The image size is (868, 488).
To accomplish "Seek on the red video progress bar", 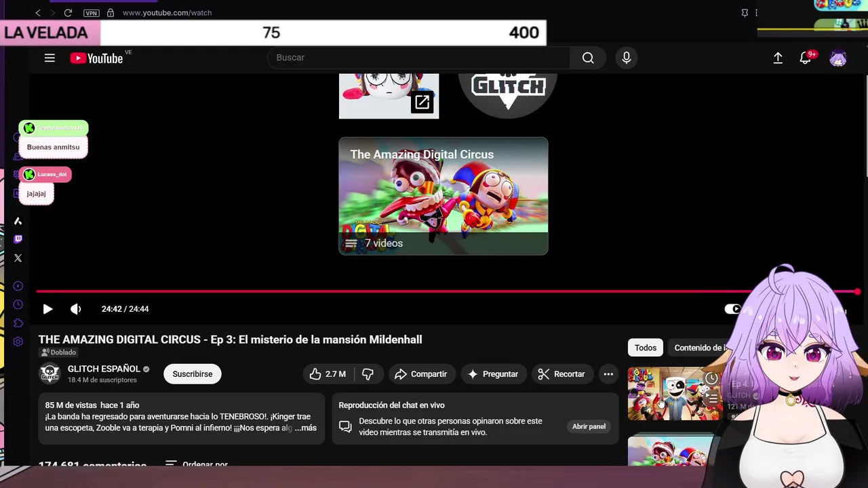I will pyautogui.click(x=448, y=292).
